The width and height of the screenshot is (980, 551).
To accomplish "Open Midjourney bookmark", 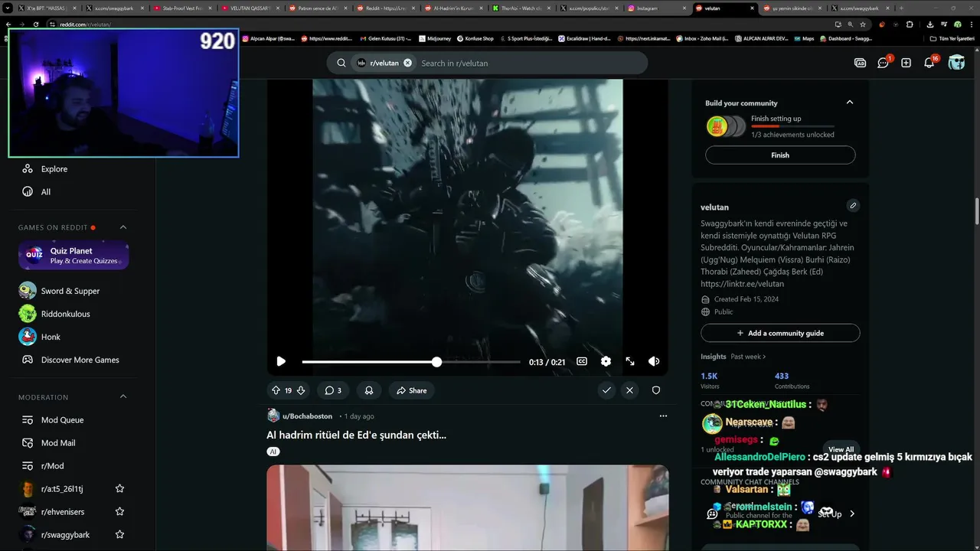I will pyautogui.click(x=433, y=38).
